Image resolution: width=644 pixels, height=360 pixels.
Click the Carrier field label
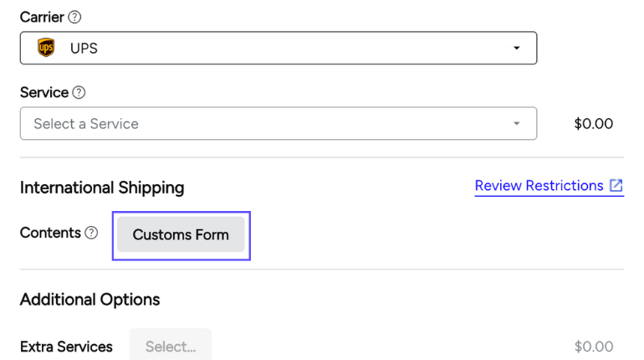(x=42, y=18)
